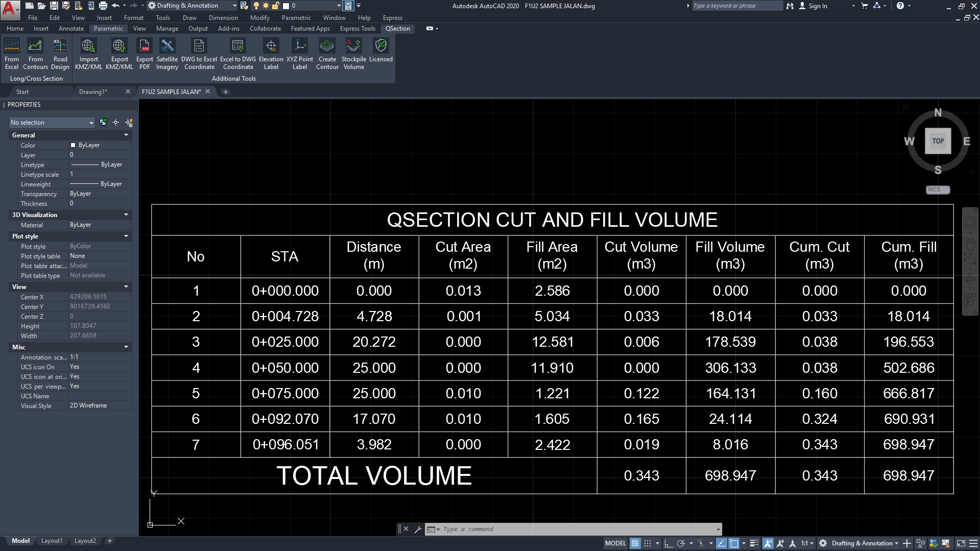Open the Express Tools ribbon tab
980x551 pixels.
357,29
